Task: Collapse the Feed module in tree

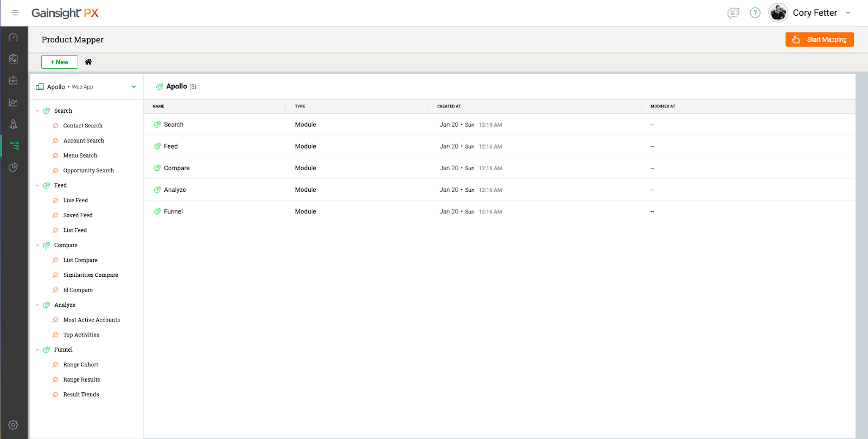Action: tap(37, 186)
